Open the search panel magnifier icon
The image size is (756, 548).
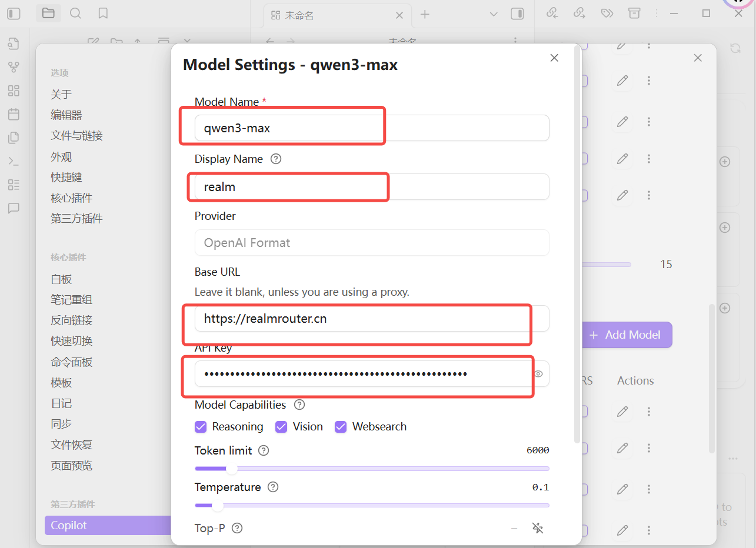pyautogui.click(x=75, y=14)
